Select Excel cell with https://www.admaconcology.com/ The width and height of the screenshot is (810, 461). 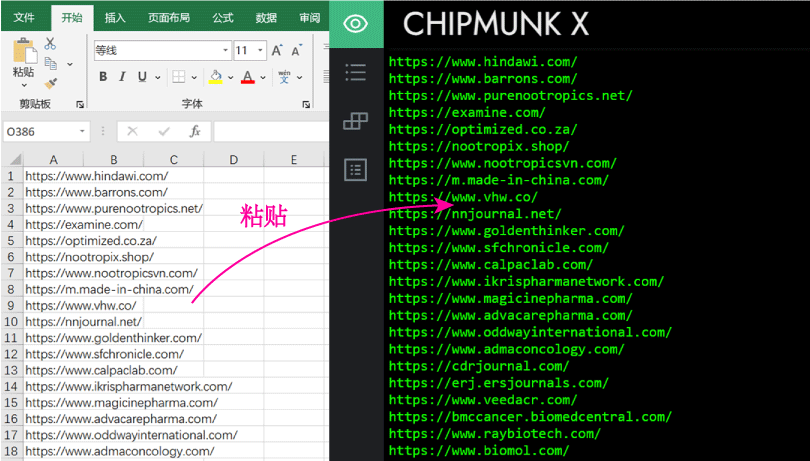pos(120,451)
